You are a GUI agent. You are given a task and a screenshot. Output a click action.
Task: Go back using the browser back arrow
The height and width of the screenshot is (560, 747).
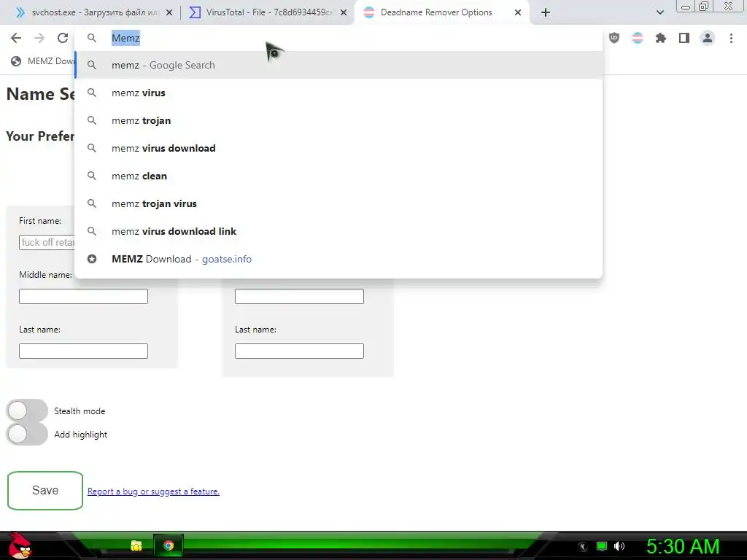(x=16, y=38)
